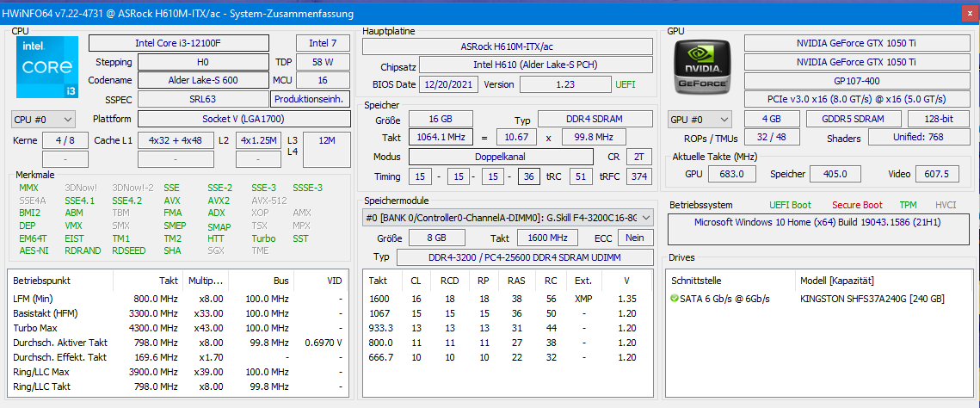Click the Intel 7 process field
The height and width of the screenshot is (408, 980).
pyautogui.click(x=323, y=43)
